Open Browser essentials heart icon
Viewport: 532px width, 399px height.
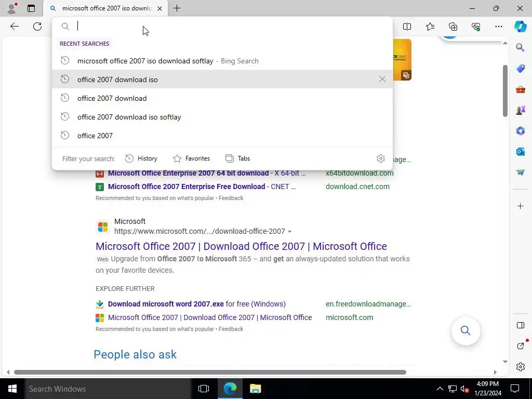[476, 26]
